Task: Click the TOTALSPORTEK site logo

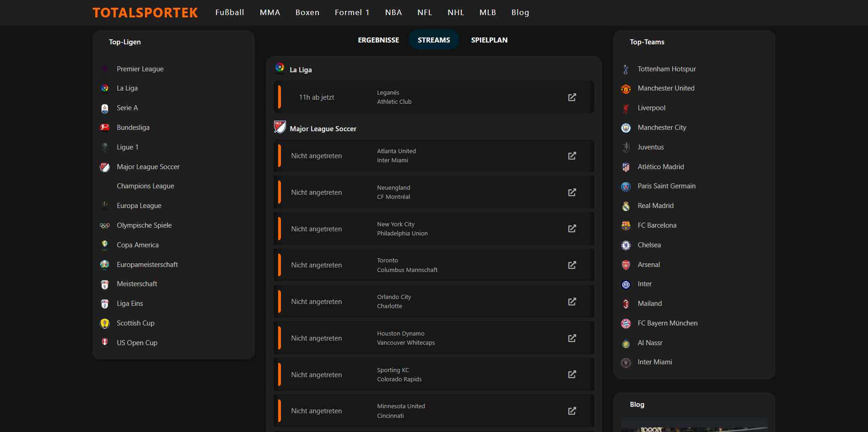Action: (145, 12)
